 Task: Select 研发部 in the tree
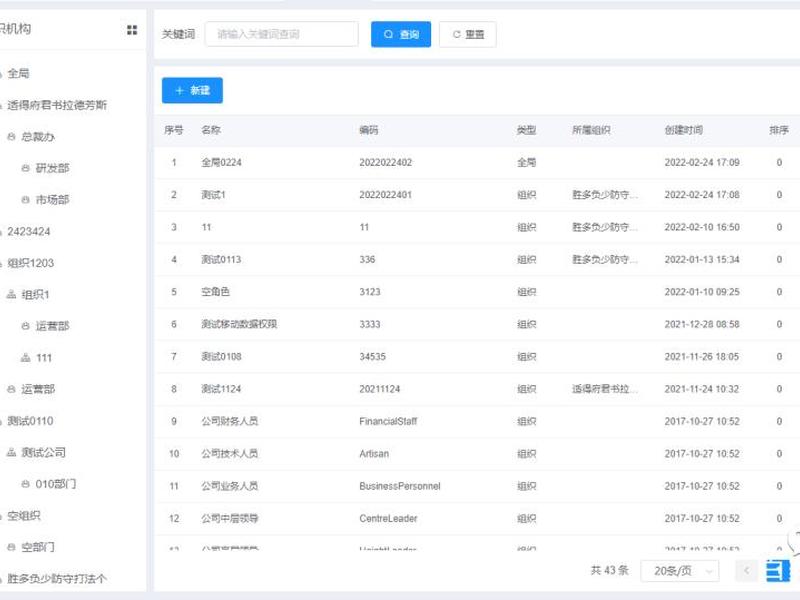coord(53,168)
